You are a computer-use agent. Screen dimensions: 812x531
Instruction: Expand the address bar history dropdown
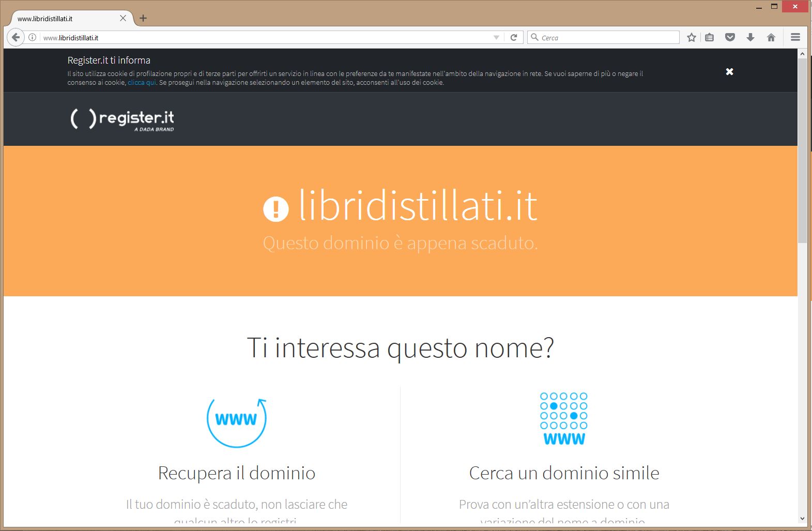pos(496,37)
